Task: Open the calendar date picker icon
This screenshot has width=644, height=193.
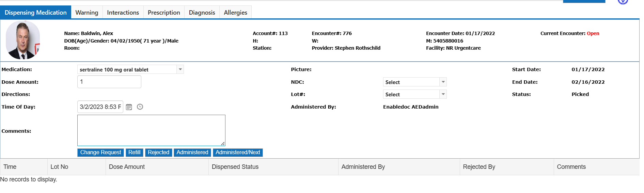Action: tap(129, 107)
